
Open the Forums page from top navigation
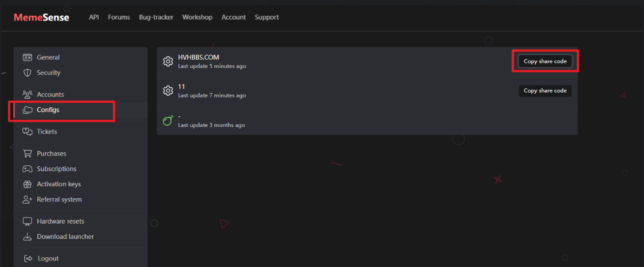point(119,17)
